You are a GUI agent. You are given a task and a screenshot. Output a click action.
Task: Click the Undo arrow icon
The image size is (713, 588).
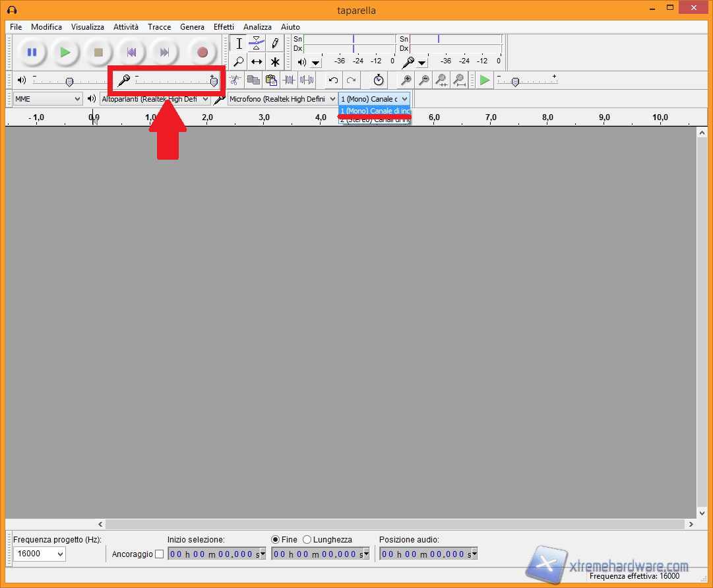pyautogui.click(x=334, y=81)
